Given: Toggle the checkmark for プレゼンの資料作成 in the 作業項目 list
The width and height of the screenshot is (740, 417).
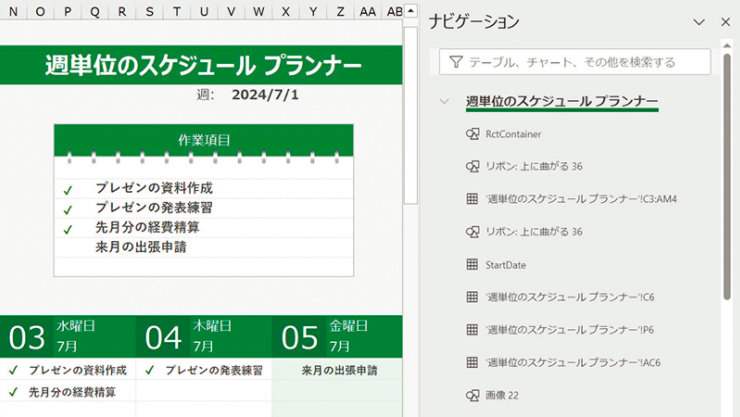Looking at the screenshot, I should [68, 189].
